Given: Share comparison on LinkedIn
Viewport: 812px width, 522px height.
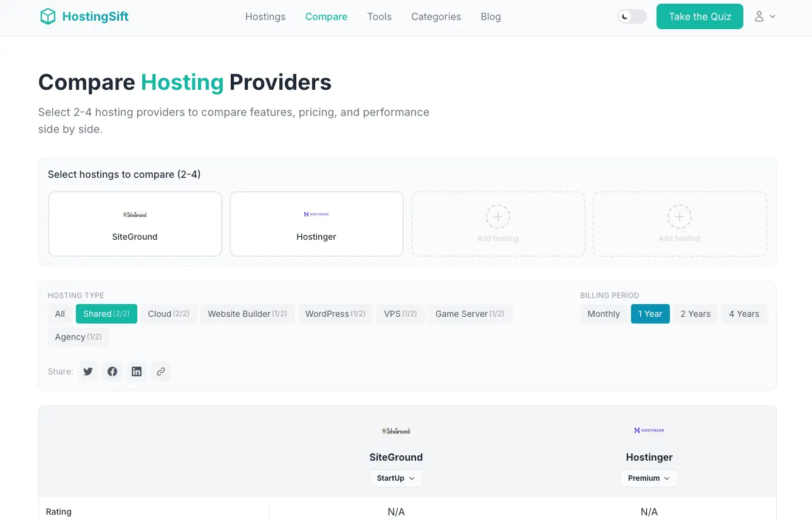Looking at the screenshot, I should [x=137, y=371].
